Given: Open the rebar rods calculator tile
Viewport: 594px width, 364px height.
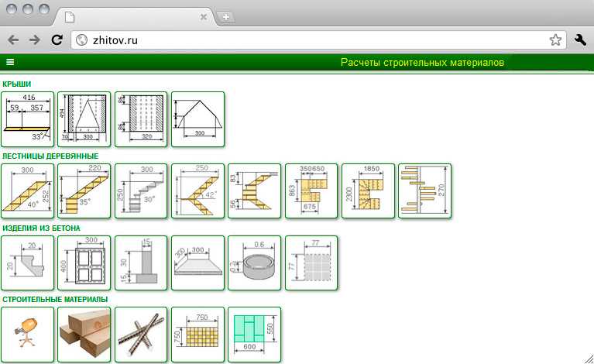Looking at the screenshot, I should pyautogui.click(x=141, y=335).
